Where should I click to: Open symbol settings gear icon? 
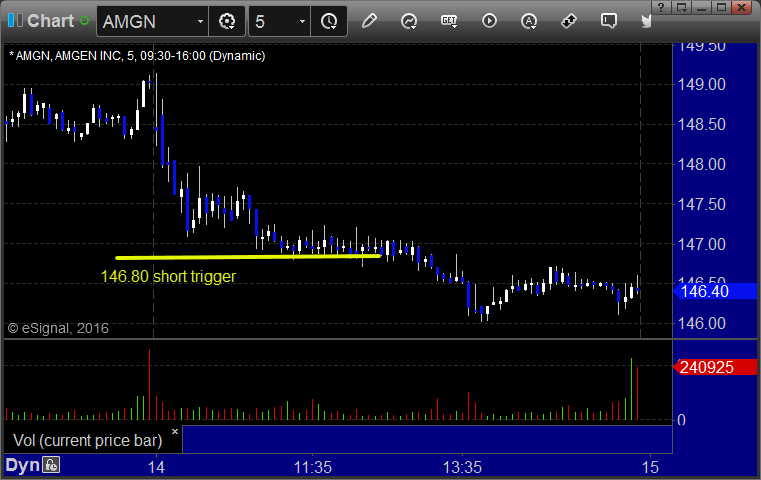click(227, 21)
